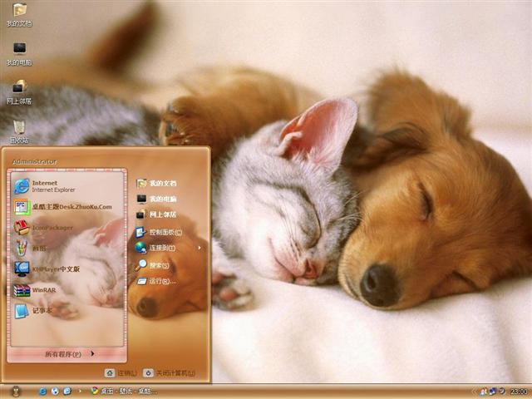Switch to 桌面 Chrome taskbar window button
Screen dimensions: 532x399
tap(124, 392)
